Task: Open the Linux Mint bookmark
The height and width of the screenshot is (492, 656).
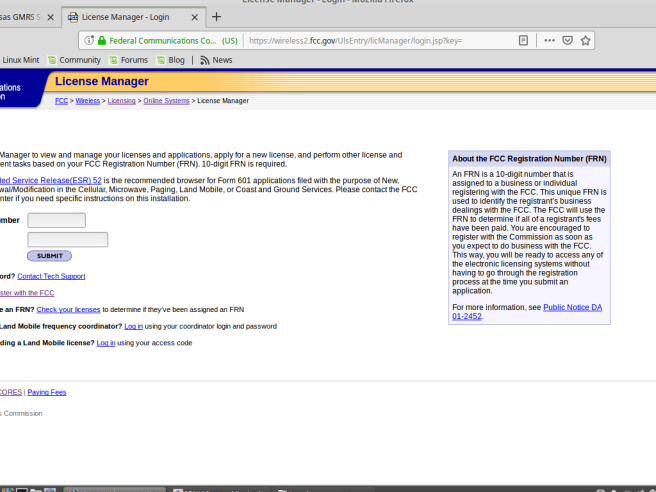Action: pos(20,60)
